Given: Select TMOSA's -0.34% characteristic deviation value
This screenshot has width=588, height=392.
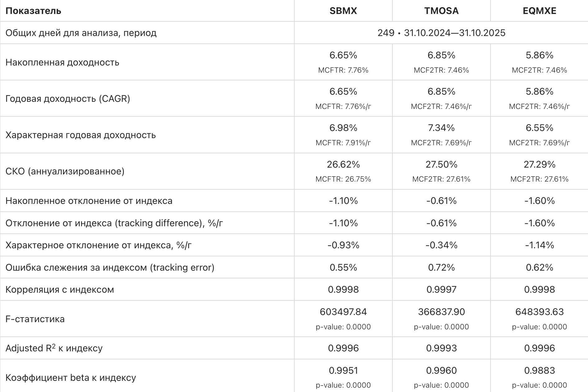Looking at the screenshot, I should (x=441, y=245).
